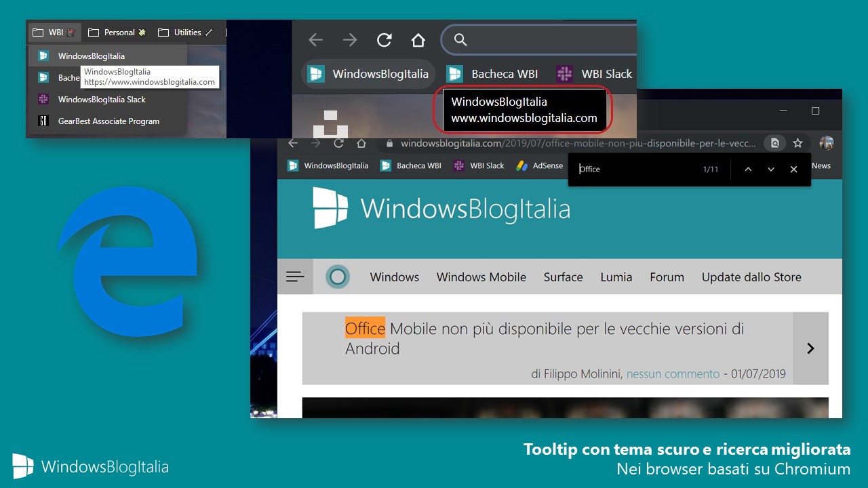The height and width of the screenshot is (488, 868).
Task: Select WindowsBlogItalia in the WBI folder menu
Action: 107,56
